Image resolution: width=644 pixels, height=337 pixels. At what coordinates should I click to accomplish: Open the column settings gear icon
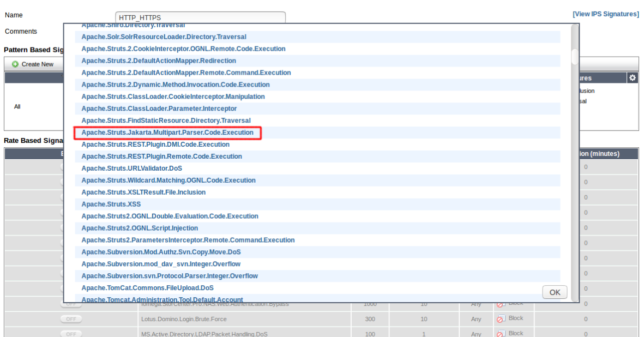point(632,77)
